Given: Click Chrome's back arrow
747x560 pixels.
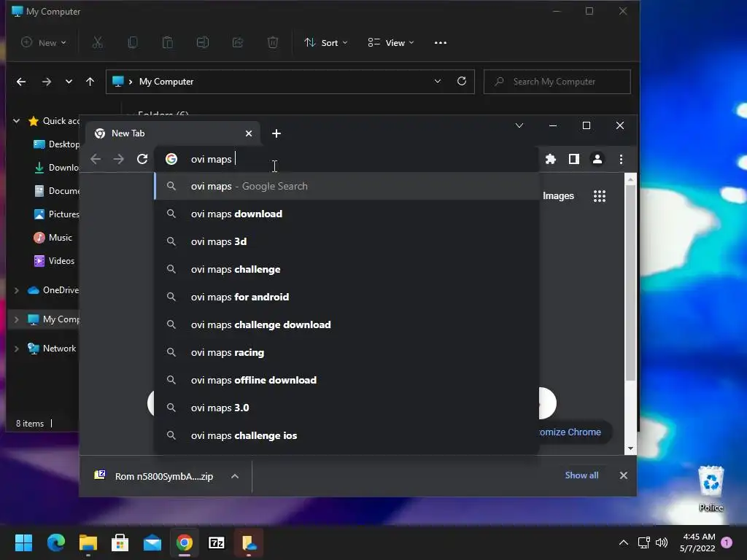Looking at the screenshot, I should [x=96, y=158].
